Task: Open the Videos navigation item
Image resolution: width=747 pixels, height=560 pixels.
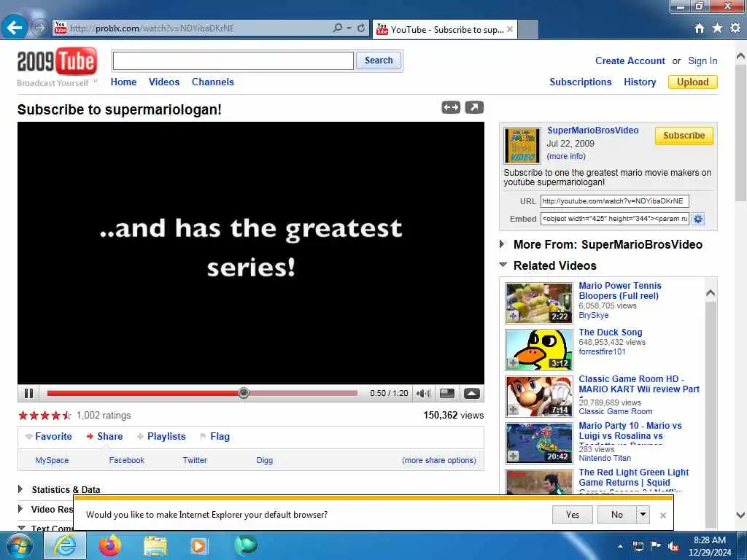Action: coord(164,82)
